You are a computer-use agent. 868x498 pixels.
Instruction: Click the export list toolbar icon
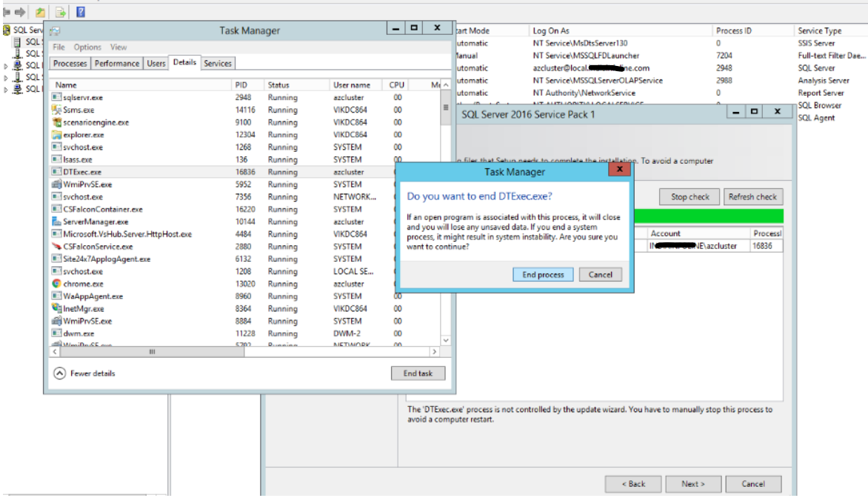coord(60,12)
